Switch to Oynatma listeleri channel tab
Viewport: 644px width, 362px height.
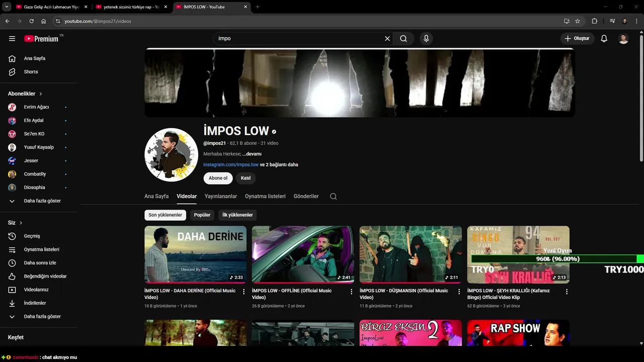click(265, 197)
